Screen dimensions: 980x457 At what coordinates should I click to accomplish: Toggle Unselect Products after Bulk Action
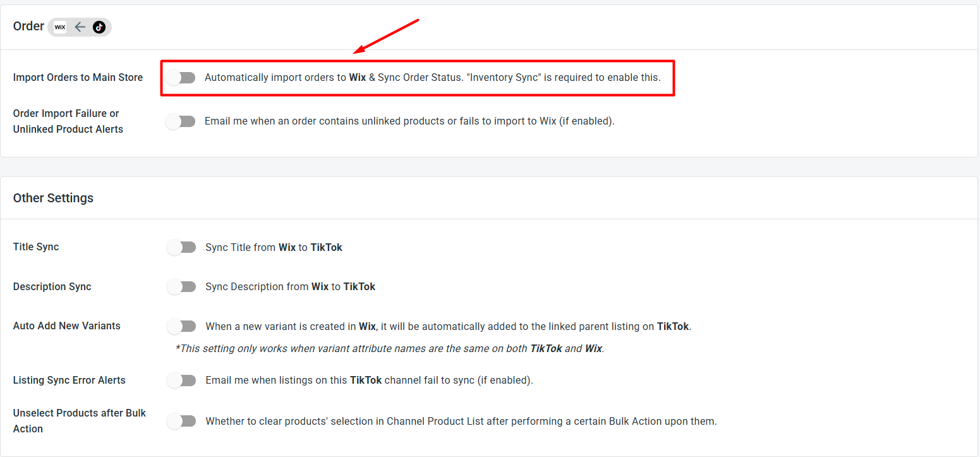coord(181,421)
